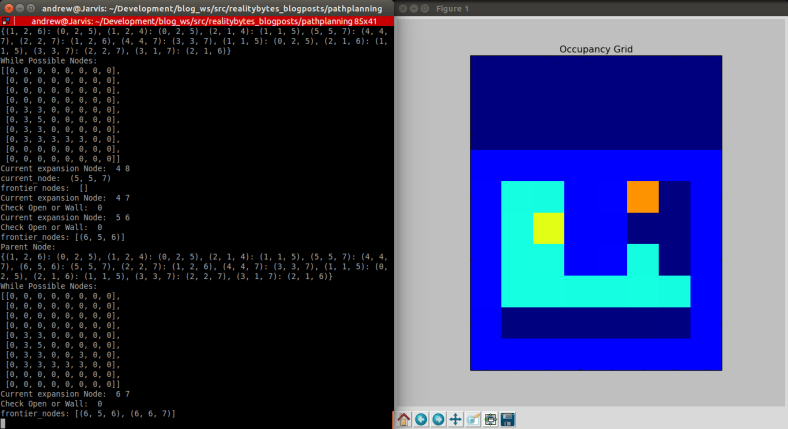The height and width of the screenshot is (429, 788).
Task: Click the dark navy band atop grid
Action: 595,102
